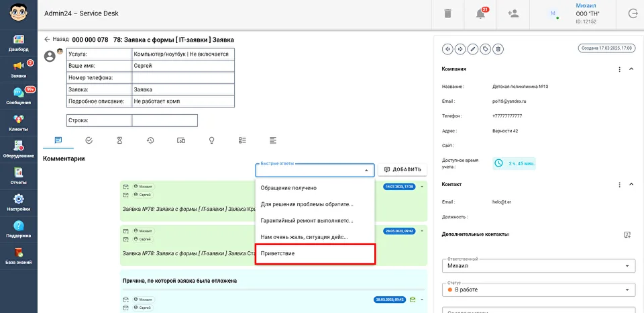
Task: Click the header trash bin icon
Action: (447, 13)
